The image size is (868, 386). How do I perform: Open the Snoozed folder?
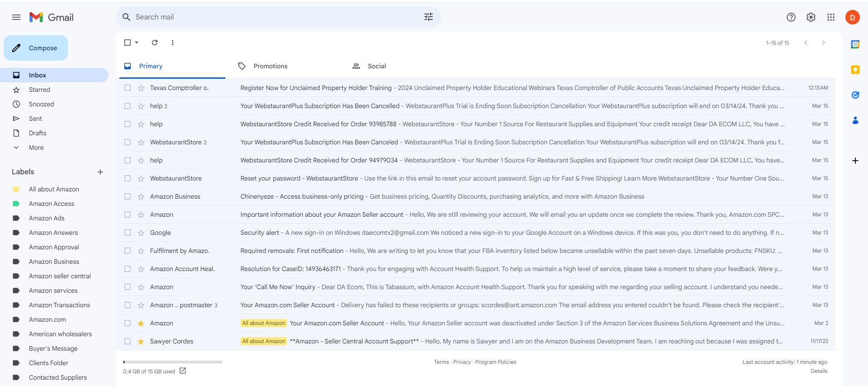(54, 104)
